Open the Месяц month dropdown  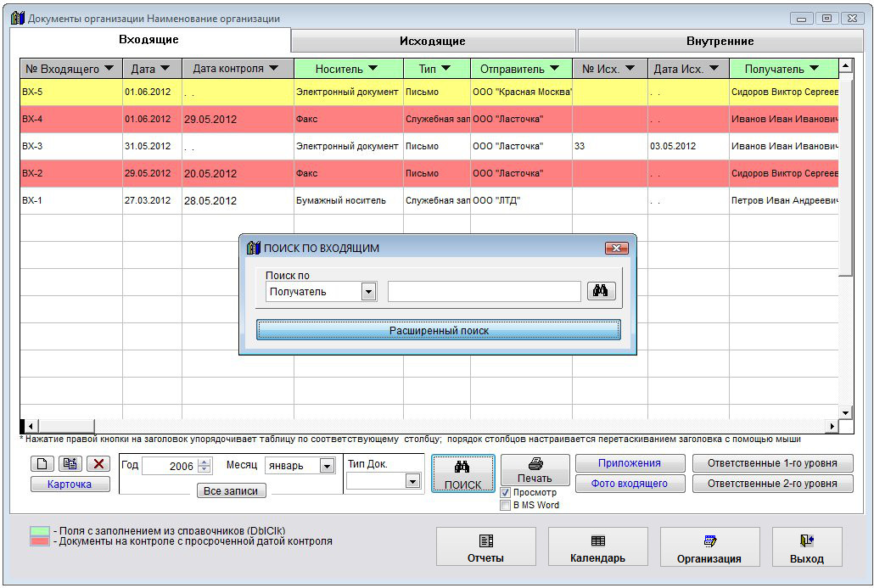(327, 466)
